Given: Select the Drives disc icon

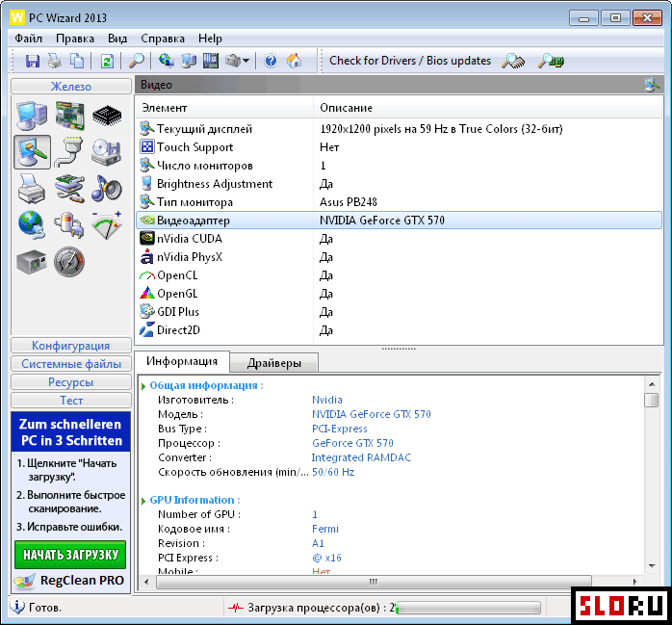Looking at the screenshot, I should (x=107, y=152).
